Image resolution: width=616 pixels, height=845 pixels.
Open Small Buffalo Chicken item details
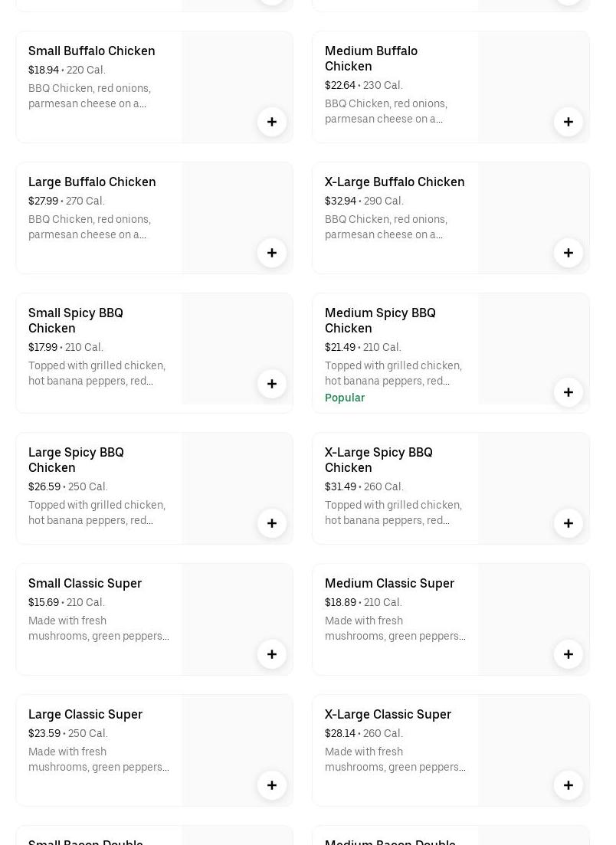click(92, 51)
